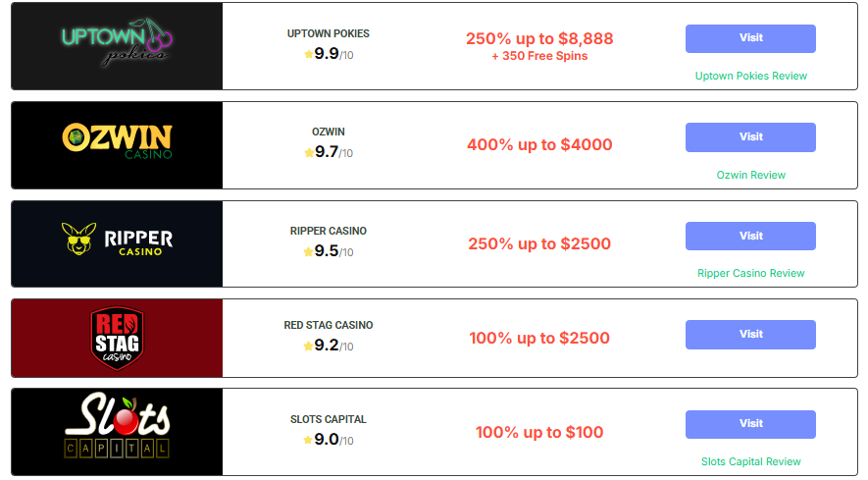
Task: Click the star icon beside 9.7 rating
Action: (x=308, y=152)
